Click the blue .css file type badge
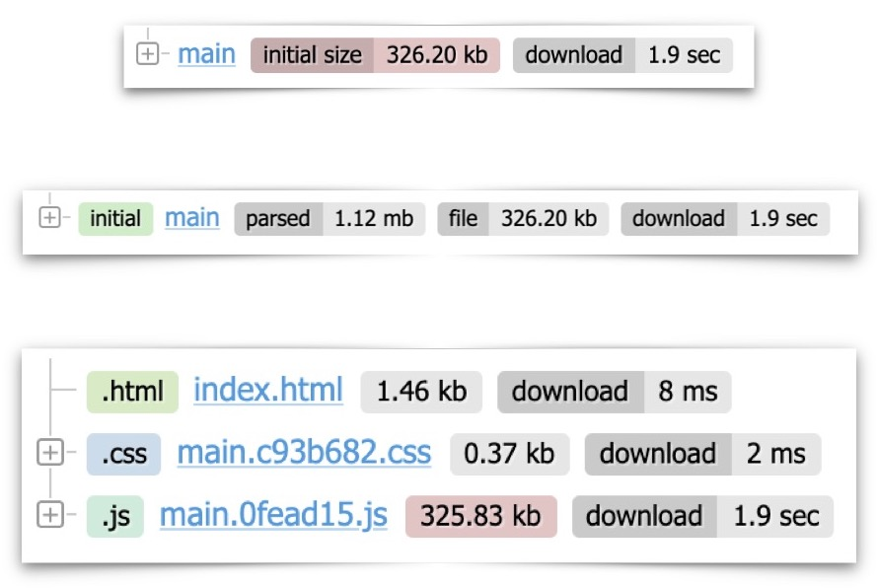Screen dimensions: 877x588 (123, 454)
